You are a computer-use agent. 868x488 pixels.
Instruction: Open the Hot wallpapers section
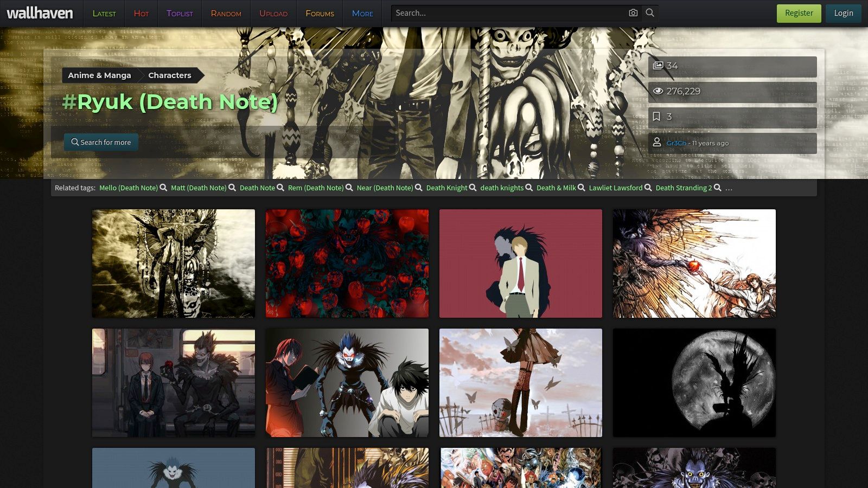[x=141, y=14]
